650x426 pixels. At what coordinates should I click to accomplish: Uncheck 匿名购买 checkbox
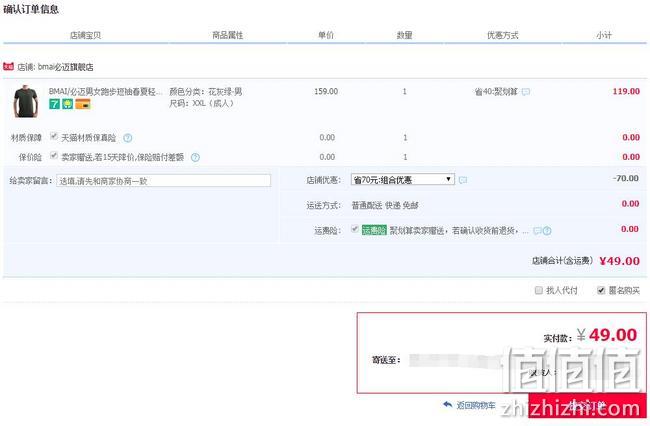pyautogui.click(x=601, y=290)
